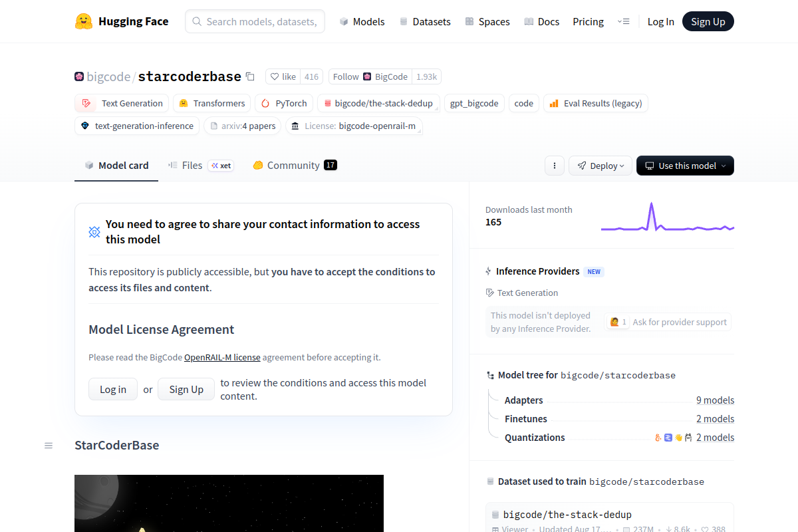Copy the model name with the copy icon
This screenshot has height=532, width=798.
click(x=249, y=76)
